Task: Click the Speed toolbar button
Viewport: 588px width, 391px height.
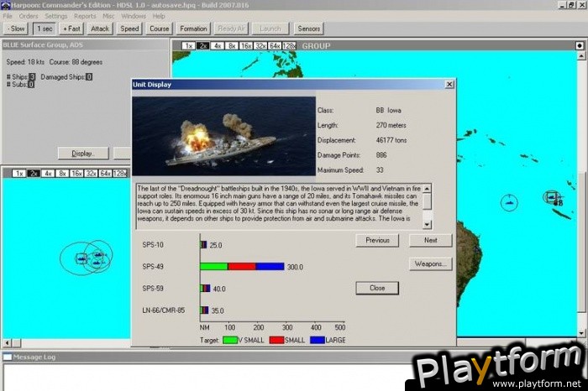Action: (x=129, y=29)
